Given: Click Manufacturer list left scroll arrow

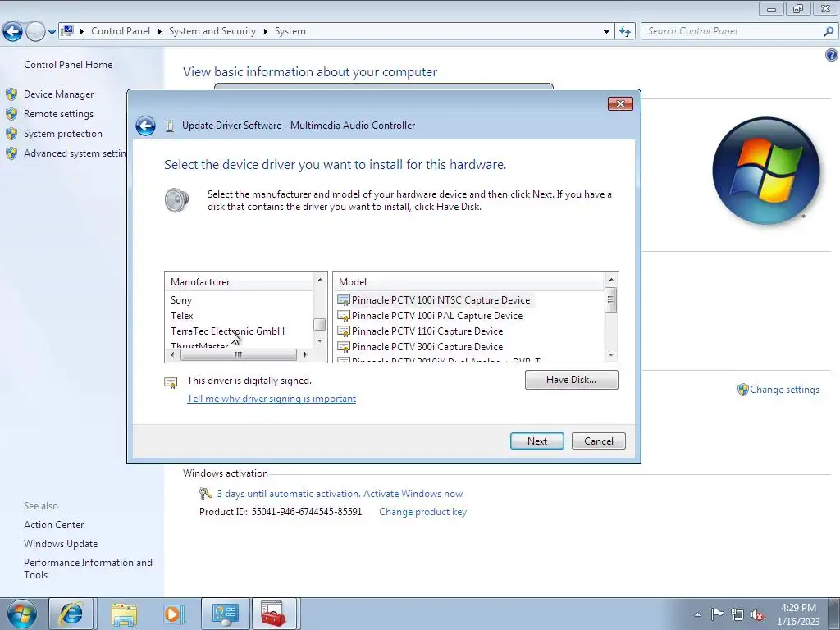Looking at the screenshot, I should [x=172, y=354].
